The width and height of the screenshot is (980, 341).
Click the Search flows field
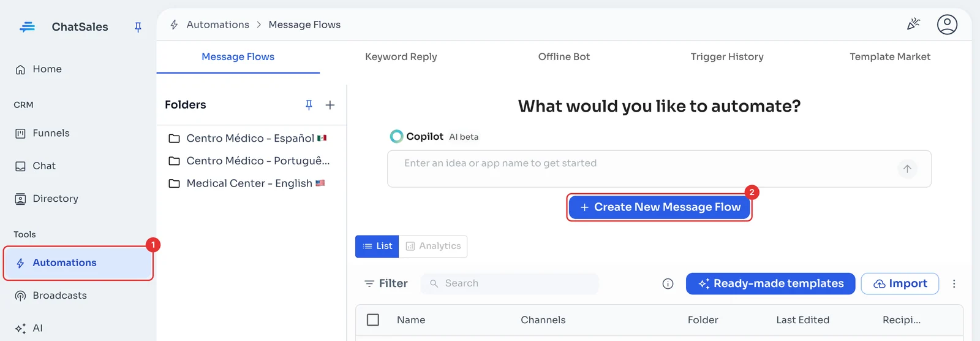point(510,283)
